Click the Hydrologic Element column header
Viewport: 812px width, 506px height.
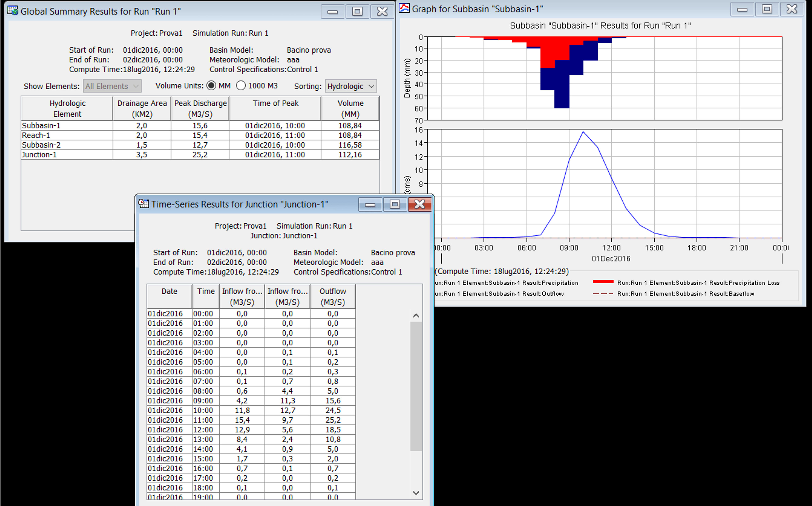[x=67, y=108]
